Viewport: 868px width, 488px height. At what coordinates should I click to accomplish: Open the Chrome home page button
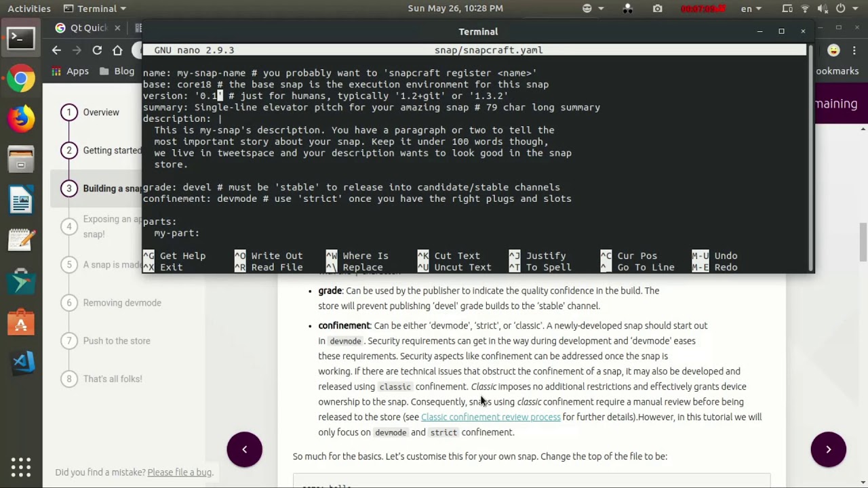[117, 50]
